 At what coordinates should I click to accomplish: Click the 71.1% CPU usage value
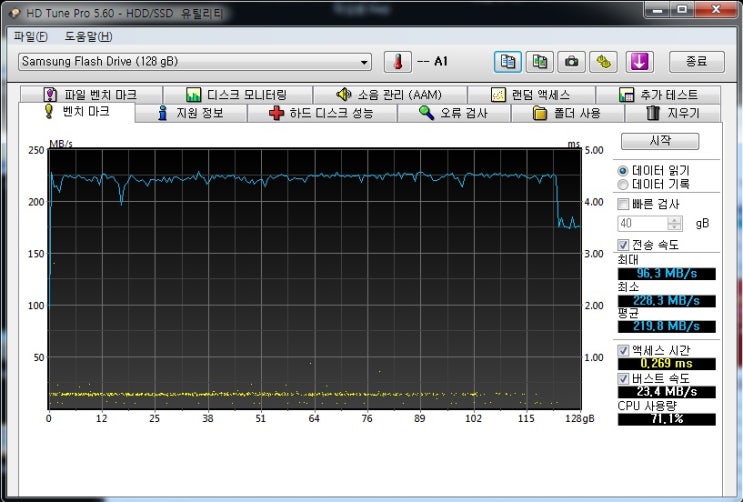point(667,419)
